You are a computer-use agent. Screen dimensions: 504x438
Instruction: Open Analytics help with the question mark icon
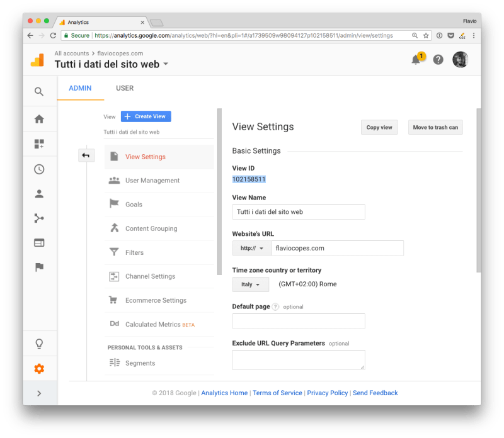[x=437, y=60]
